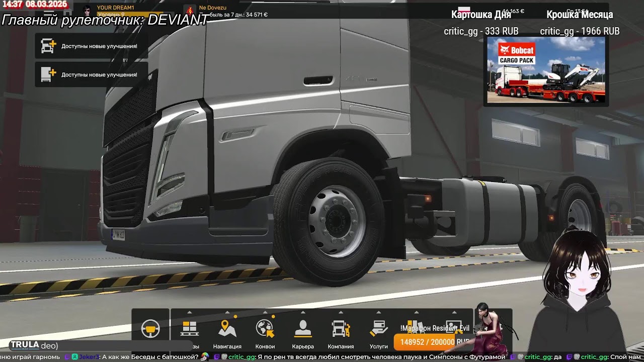Click the Ne Dovezu company logo

(x=189, y=10)
